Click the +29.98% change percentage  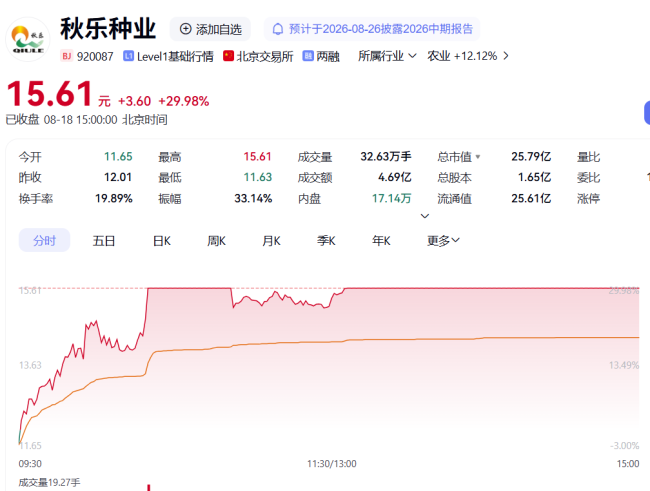point(184,101)
